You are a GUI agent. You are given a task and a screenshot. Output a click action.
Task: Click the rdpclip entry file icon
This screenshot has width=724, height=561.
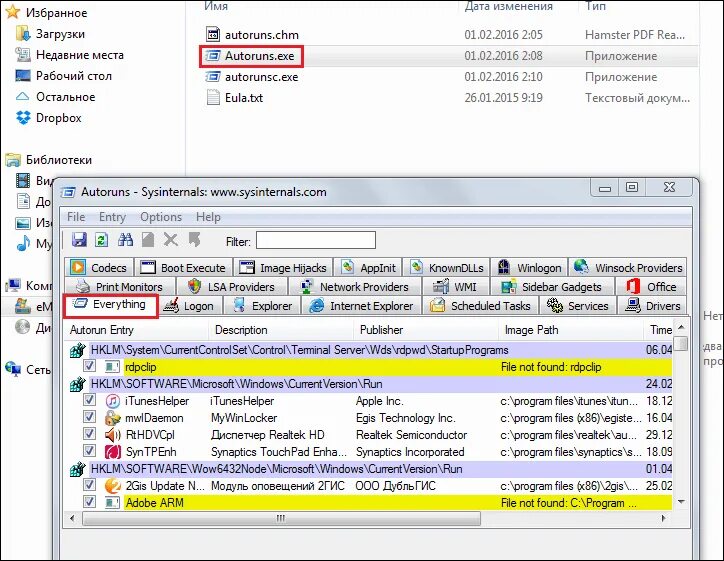112,367
